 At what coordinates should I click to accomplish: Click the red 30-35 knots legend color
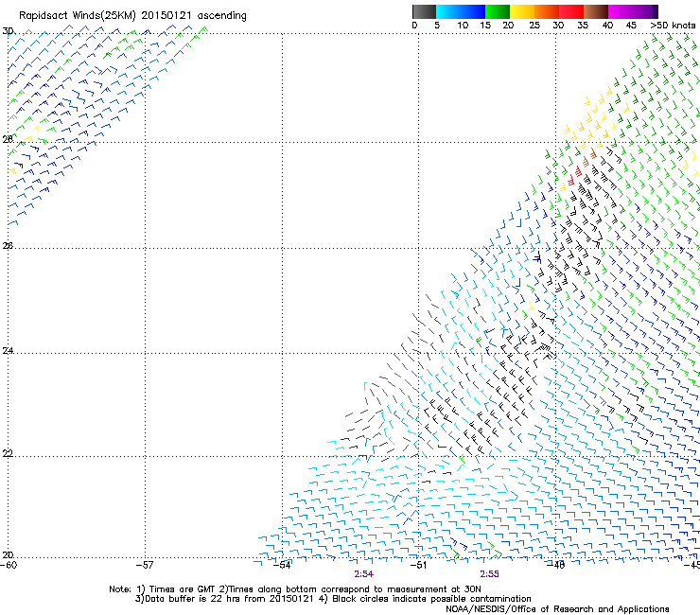571,11
